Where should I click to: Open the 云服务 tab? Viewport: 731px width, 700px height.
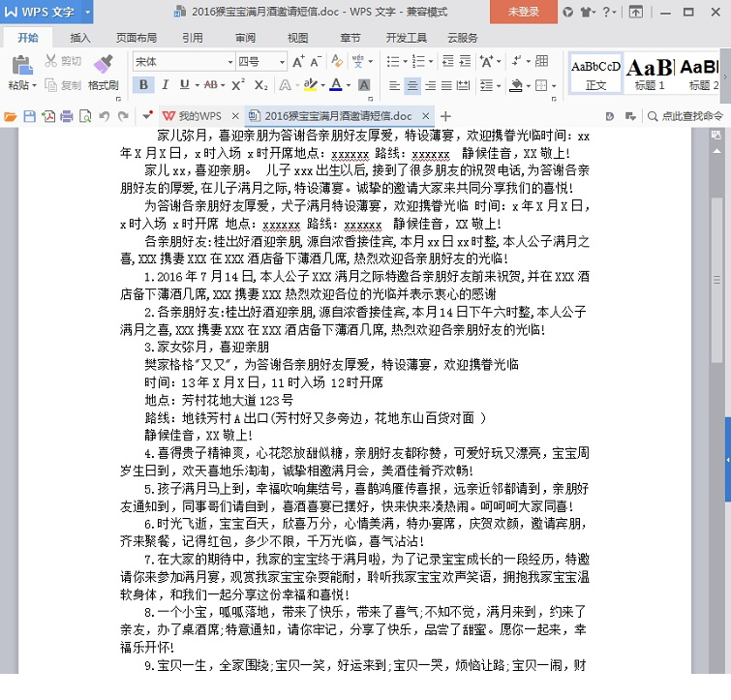[x=462, y=38]
